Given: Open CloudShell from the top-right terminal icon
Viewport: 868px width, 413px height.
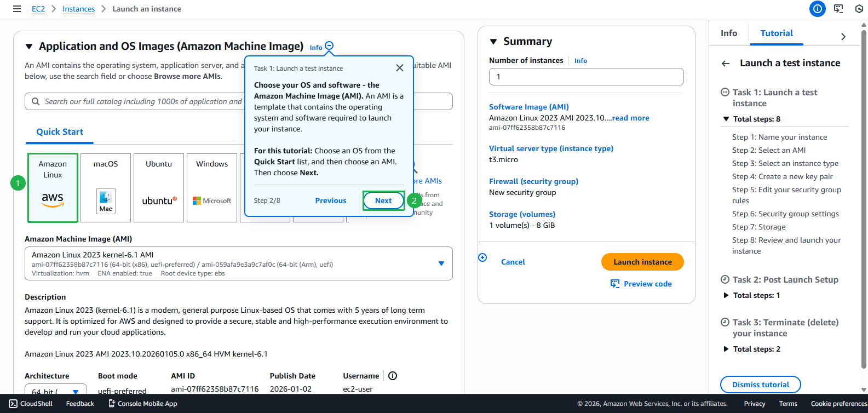Looking at the screenshot, I should click(838, 9).
